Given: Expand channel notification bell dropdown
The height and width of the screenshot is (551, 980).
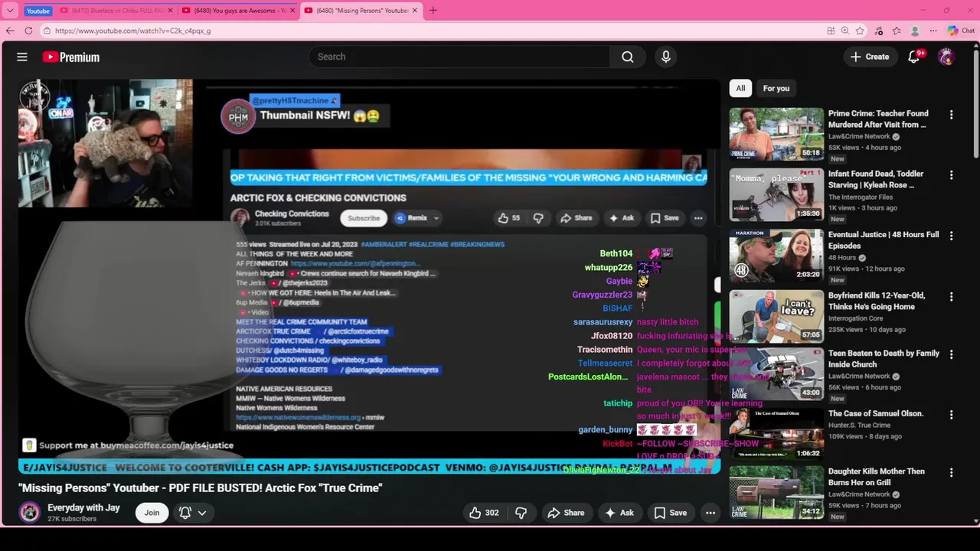Looking at the screenshot, I should pos(193,513).
